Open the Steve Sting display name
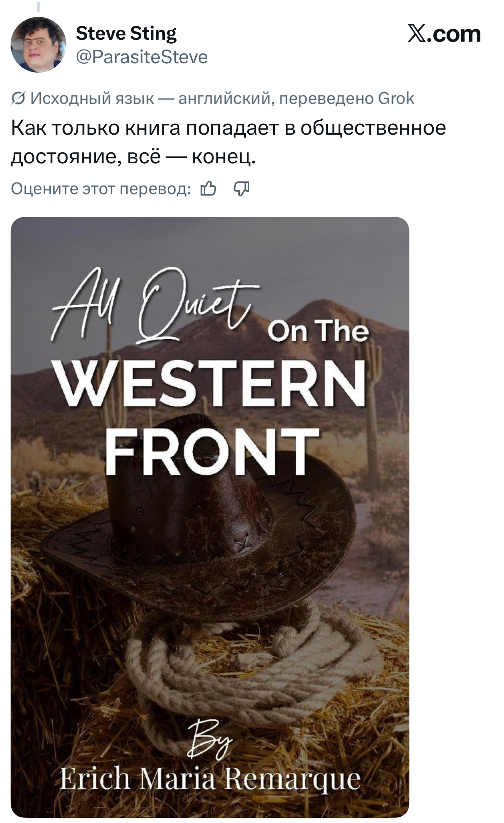Viewport: 504px width, 823px height. [x=126, y=33]
